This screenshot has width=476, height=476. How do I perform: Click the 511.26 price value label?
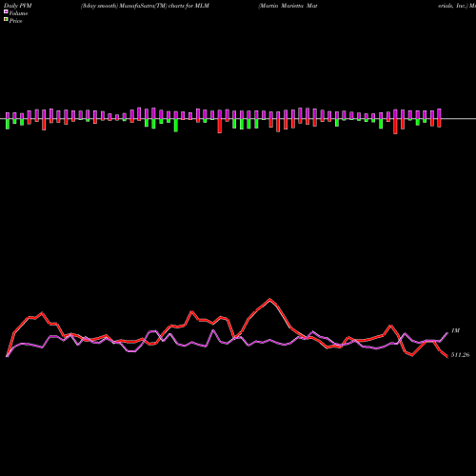(460, 355)
